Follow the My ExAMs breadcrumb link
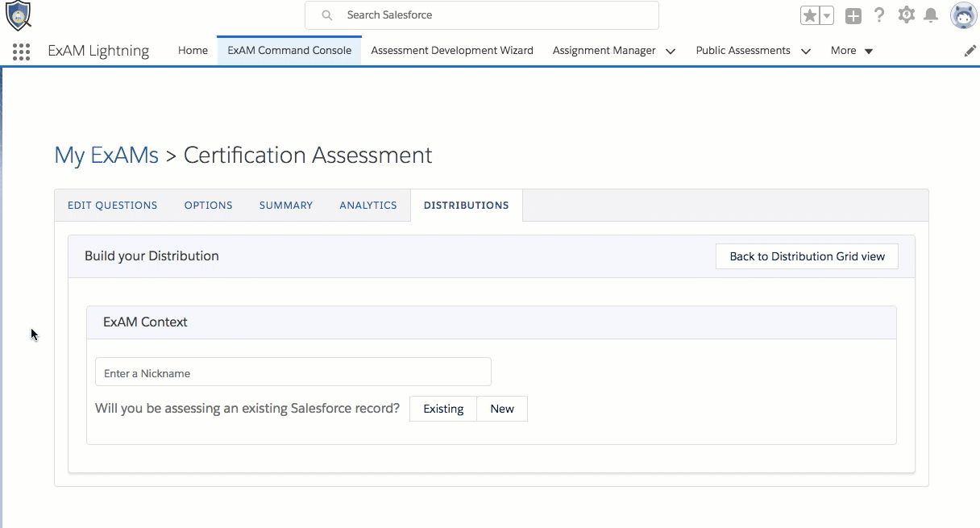980x528 pixels. 106,155
